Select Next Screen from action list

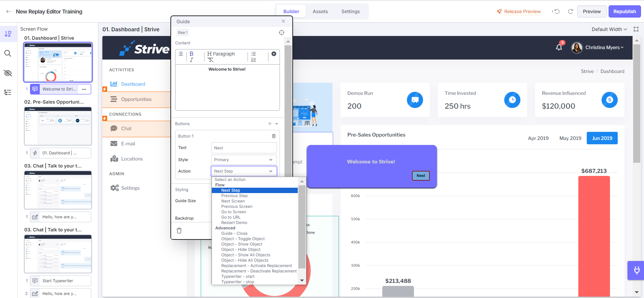point(233,201)
